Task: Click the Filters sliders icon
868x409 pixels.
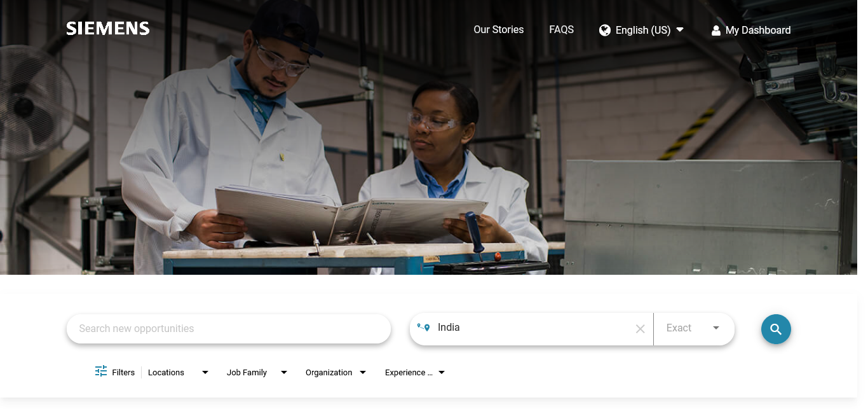Action: pyautogui.click(x=101, y=371)
